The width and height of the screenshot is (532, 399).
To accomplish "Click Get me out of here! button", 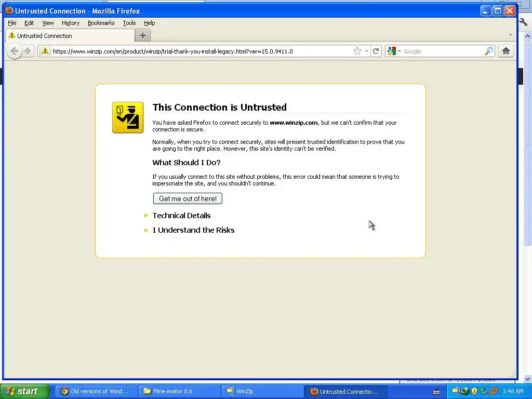I will coord(188,198).
